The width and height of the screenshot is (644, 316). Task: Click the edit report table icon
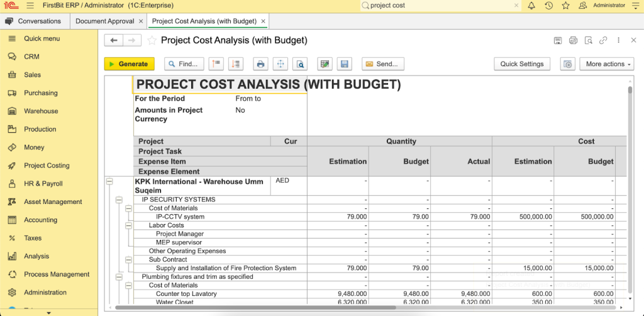[325, 64]
